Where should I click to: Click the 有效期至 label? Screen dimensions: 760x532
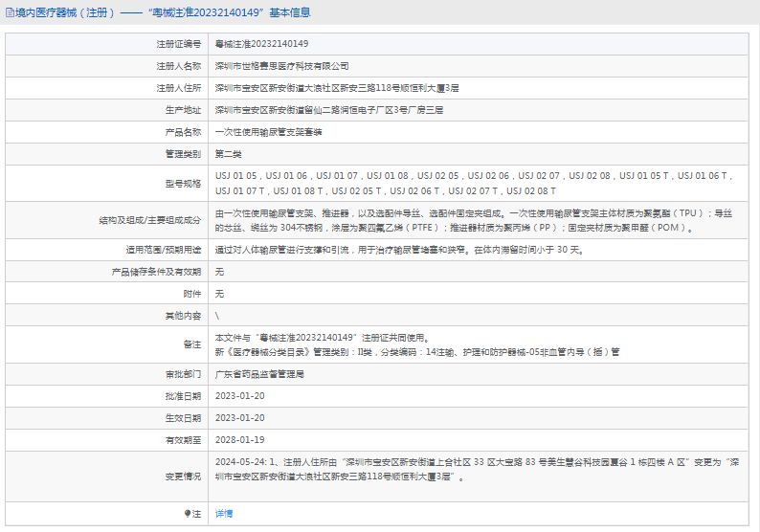pos(183,440)
